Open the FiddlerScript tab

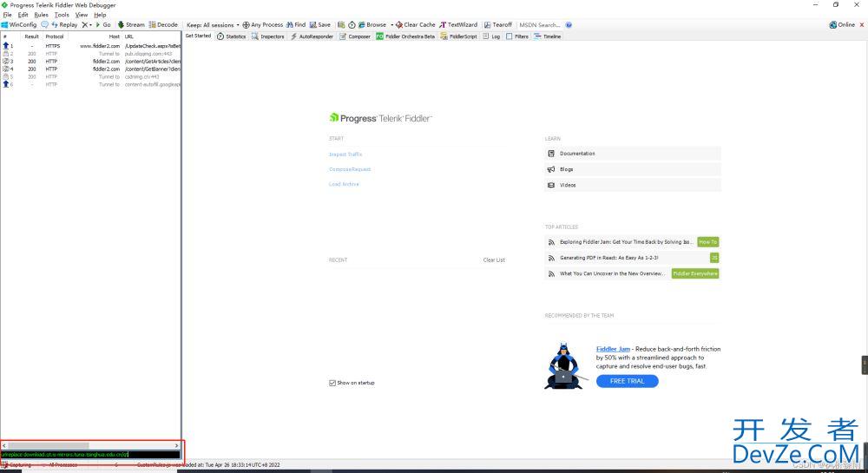[458, 36]
